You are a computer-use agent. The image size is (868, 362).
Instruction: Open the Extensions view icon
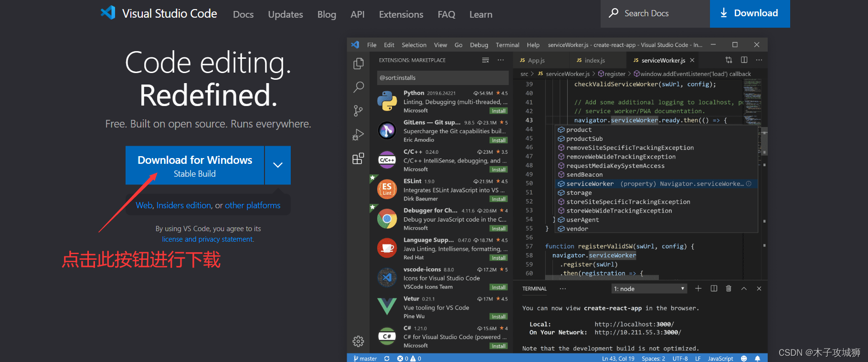pyautogui.click(x=358, y=159)
